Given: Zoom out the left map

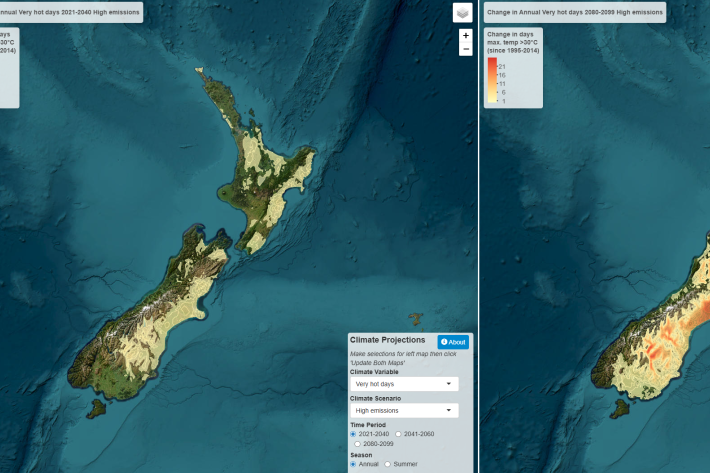Looking at the screenshot, I should [465, 49].
